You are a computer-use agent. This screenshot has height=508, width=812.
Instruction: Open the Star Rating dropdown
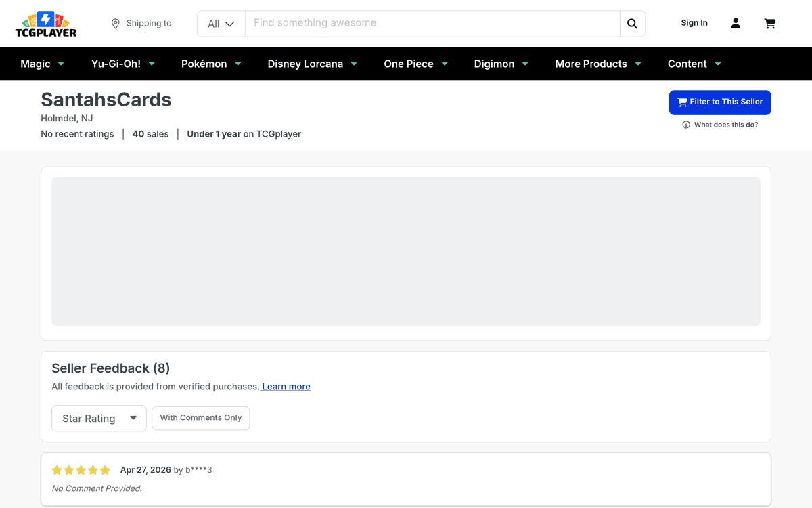coord(99,419)
